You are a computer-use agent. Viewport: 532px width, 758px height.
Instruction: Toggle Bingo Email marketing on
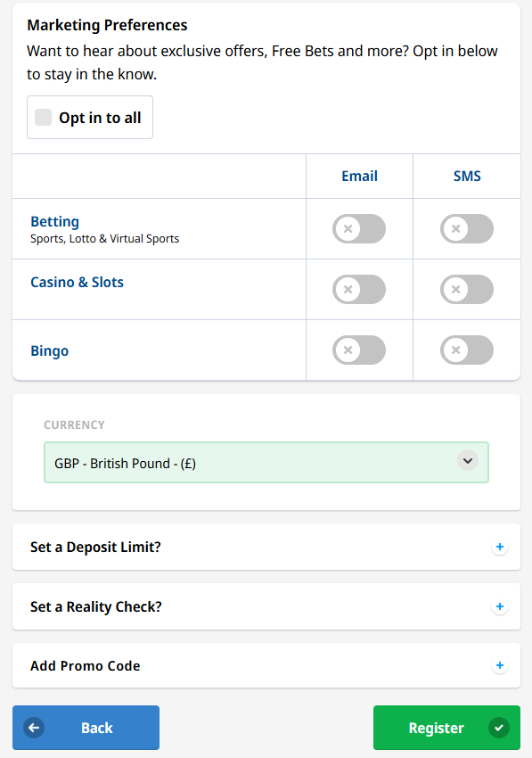pos(359,350)
